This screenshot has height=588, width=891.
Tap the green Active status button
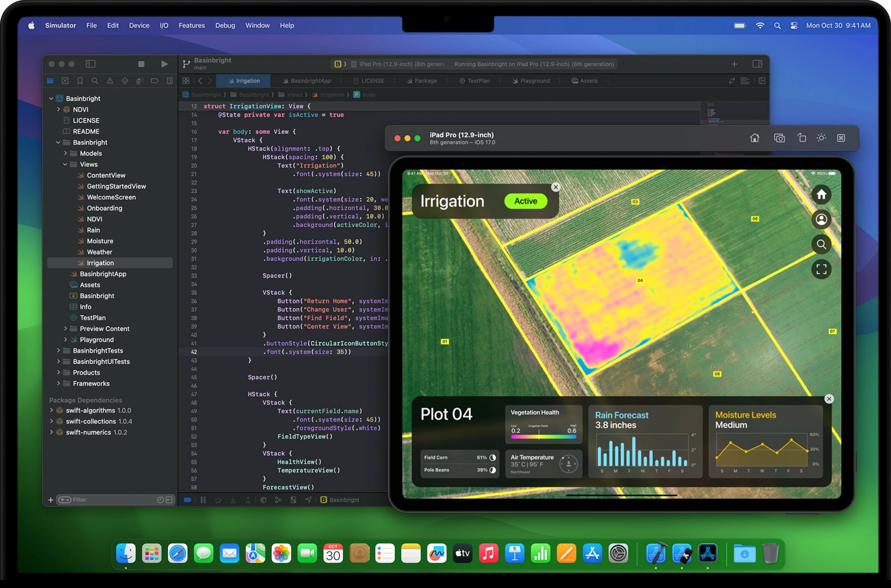tap(525, 201)
